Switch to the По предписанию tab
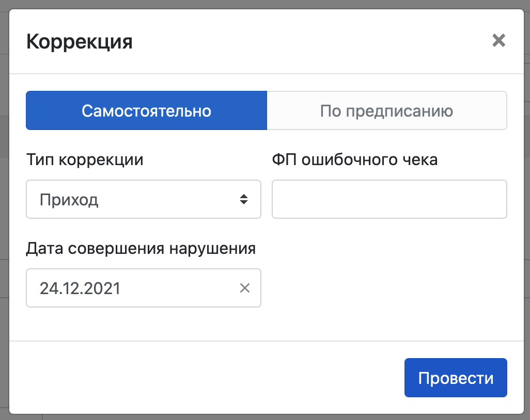Screen dimensions: 530x420 point(386,111)
